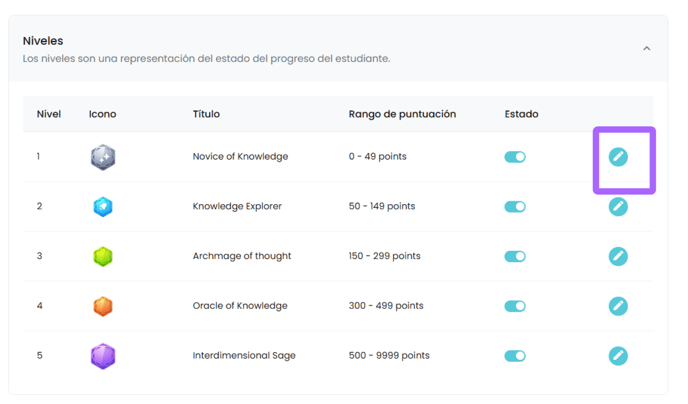Toggle Knowledge Explorer status switch
Image resolution: width=688 pixels, height=404 pixels.
click(x=515, y=207)
